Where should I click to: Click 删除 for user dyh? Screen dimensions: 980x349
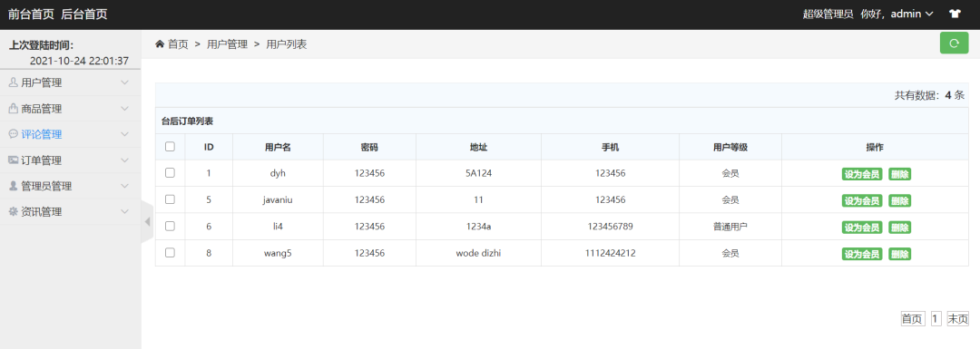pos(899,174)
